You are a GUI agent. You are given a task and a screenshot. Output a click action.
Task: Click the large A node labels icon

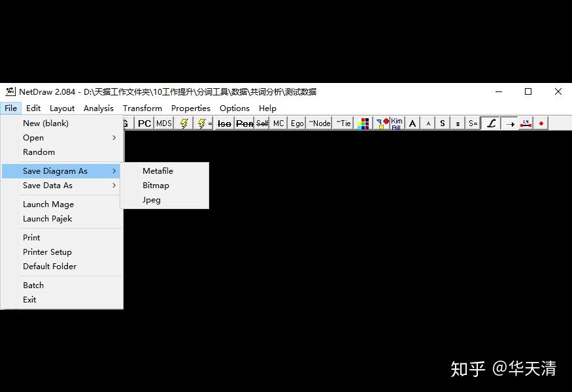[412, 123]
